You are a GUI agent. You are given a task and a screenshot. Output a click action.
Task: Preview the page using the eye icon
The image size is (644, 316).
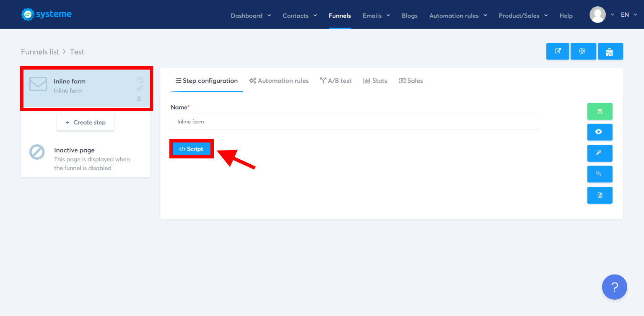(x=600, y=132)
